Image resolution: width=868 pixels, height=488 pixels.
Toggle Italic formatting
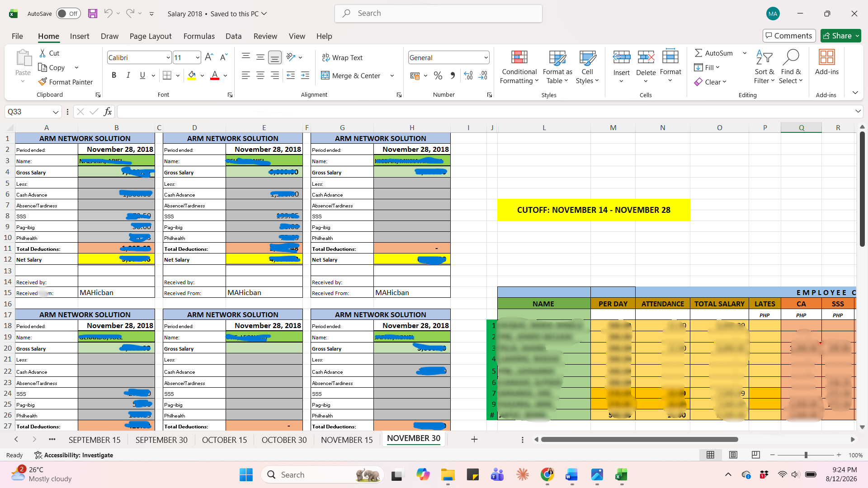coord(128,75)
